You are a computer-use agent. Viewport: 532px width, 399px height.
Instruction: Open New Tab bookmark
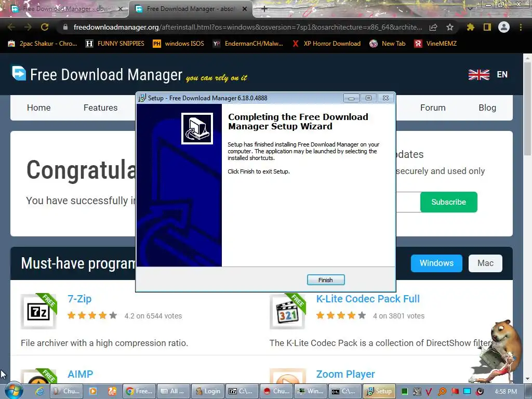[x=388, y=44]
